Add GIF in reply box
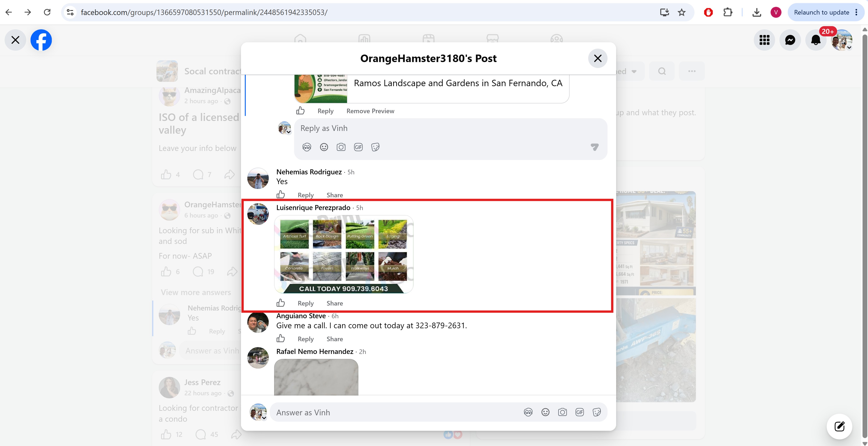Viewport: 868px width, 446px height. point(358,147)
